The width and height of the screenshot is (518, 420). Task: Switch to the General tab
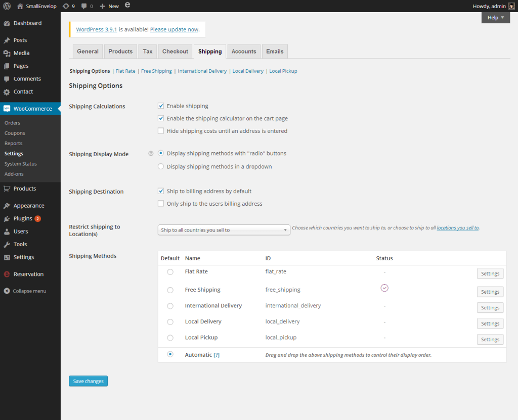point(88,52)
